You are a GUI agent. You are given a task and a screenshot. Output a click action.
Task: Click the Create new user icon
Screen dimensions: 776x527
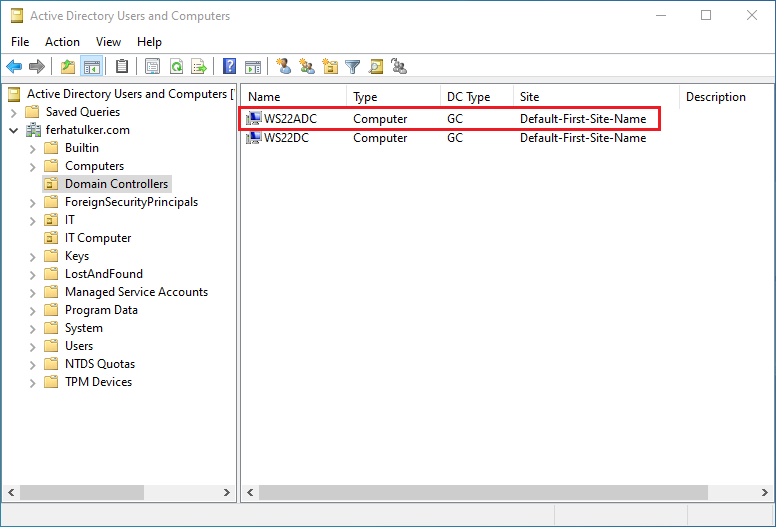point(284,66)
